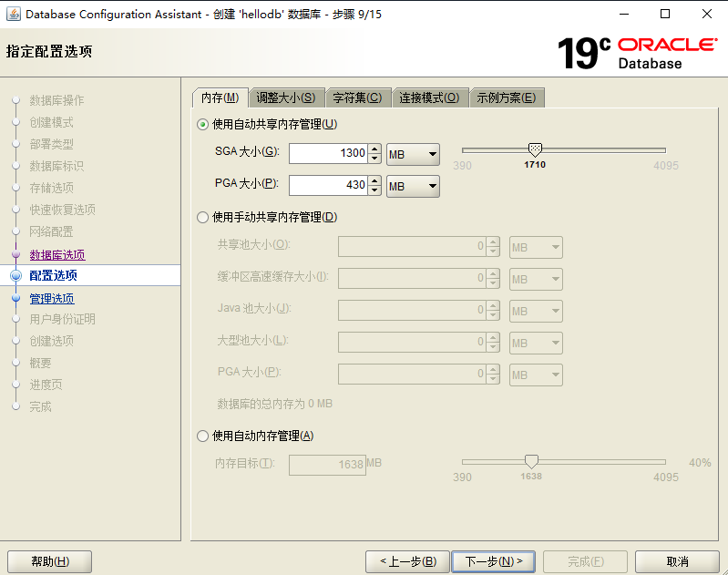
Task: Click 快速恢复选项 step in sidebar
Action: [x=62, y=210]
